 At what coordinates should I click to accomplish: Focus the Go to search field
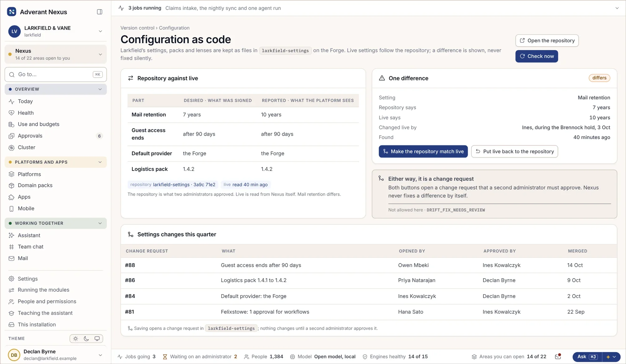point(56,74)
